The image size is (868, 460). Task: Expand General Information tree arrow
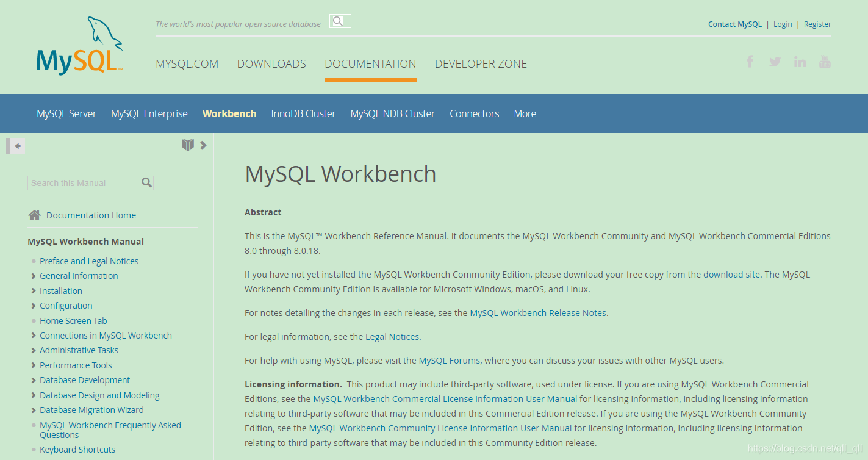(34, 276)
